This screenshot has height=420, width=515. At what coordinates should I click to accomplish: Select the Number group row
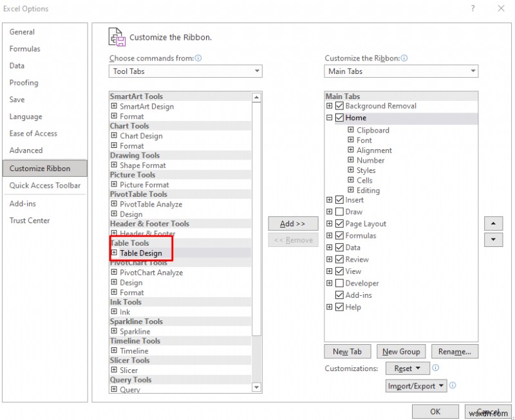tap(371, 160)
